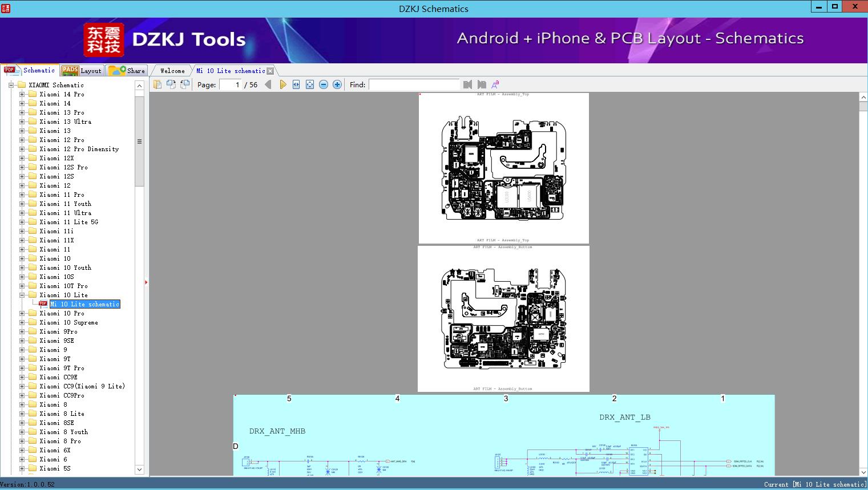Screen dimensions: 868x490
Task: Expand the Xiaomi 12S Pro folder
Action: point(22,167)
